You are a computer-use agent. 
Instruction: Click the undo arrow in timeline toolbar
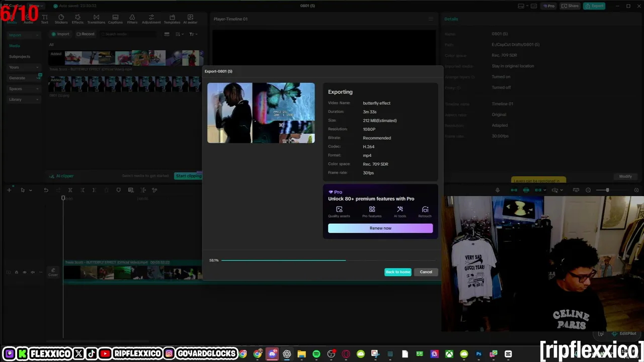(x=46, y=190)
